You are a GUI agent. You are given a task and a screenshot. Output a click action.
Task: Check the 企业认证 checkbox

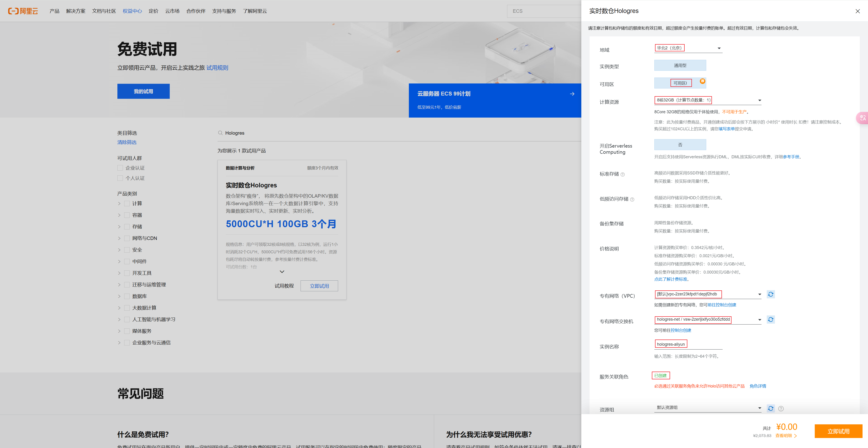120,168
